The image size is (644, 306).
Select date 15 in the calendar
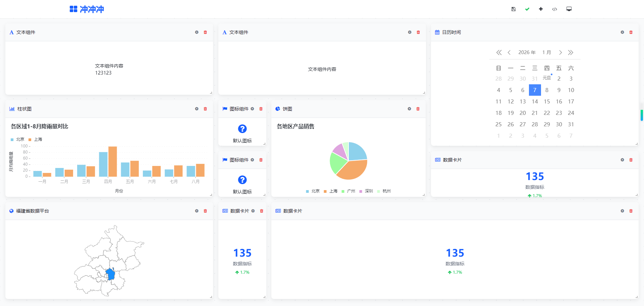pos(547,101)
